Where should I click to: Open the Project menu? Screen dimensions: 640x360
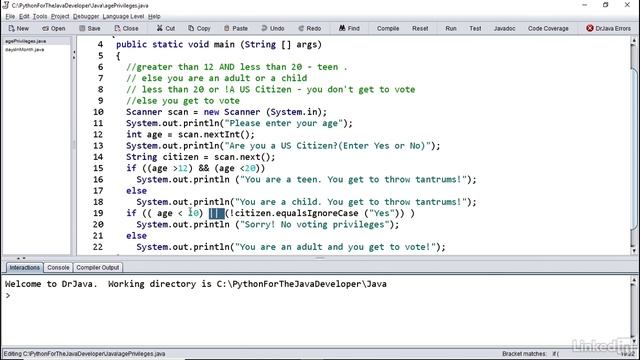60,16
